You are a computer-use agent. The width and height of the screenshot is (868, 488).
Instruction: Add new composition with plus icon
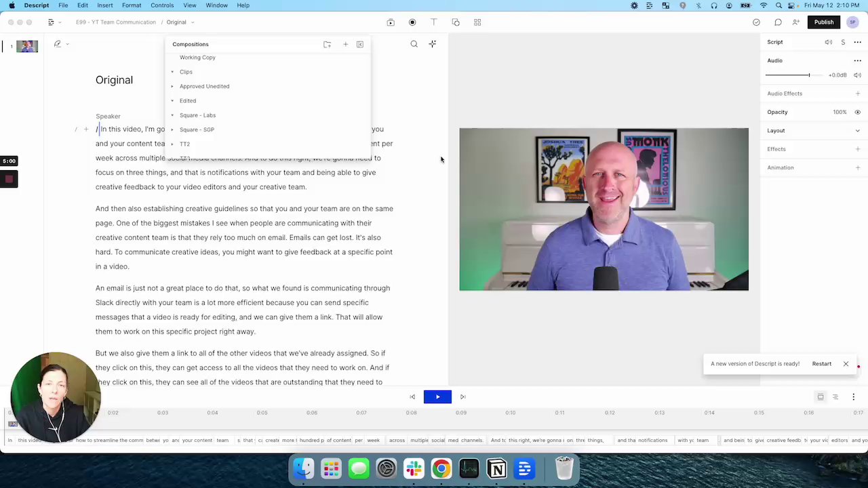(345, 45)
